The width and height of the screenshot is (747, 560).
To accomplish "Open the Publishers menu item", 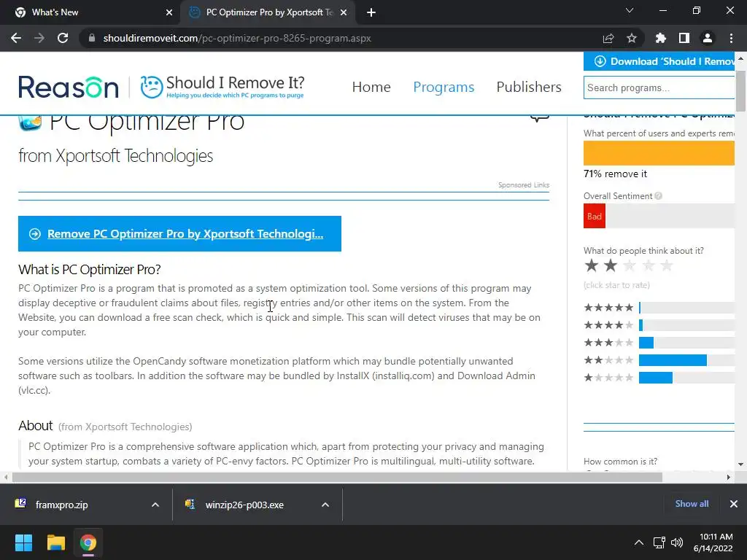I will click(x=529, y=87).
